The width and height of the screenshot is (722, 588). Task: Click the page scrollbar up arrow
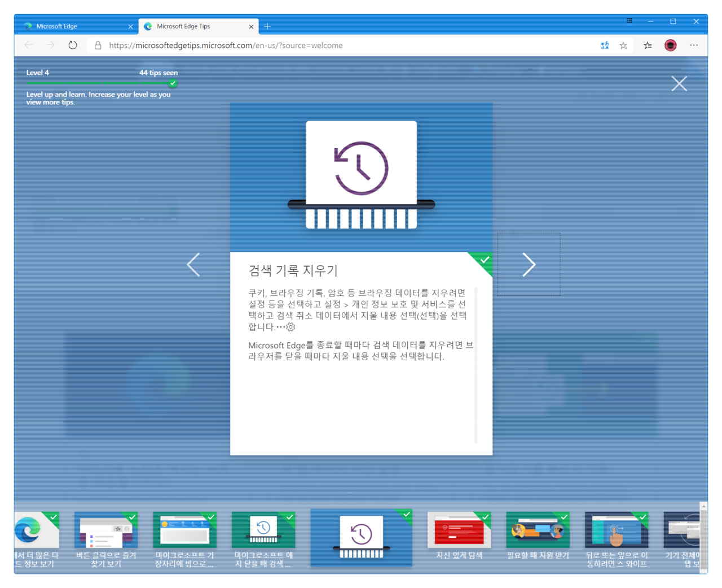pos(703,506)
